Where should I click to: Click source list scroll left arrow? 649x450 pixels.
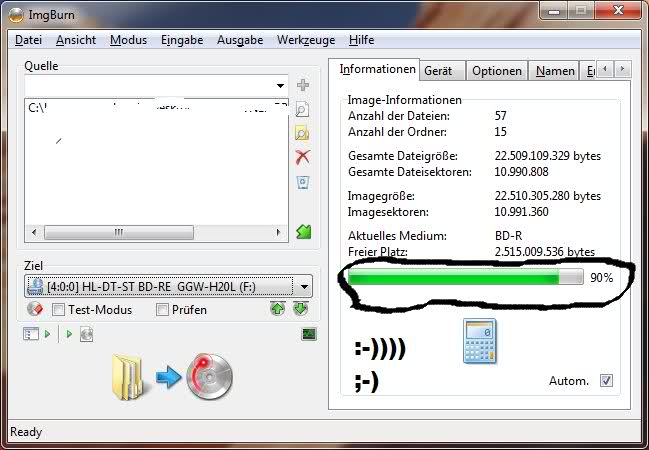tap(34, 232)
